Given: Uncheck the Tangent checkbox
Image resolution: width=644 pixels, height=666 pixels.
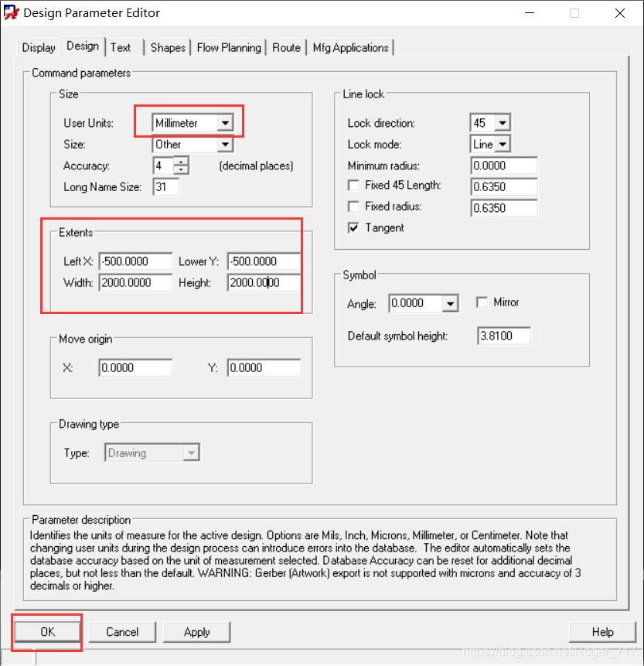Looking at the screenshot, I should tap(353, 228).
